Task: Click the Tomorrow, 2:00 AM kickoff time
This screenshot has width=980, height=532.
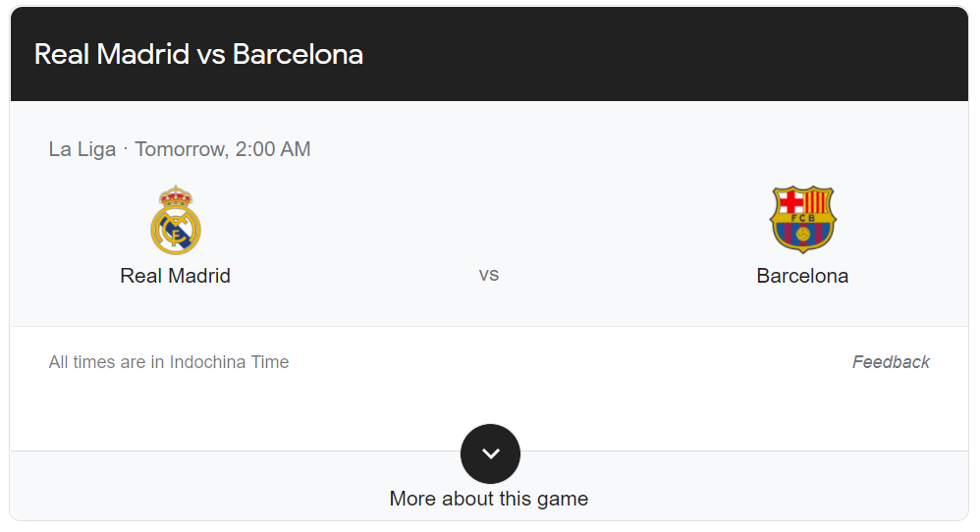Action: [223, 149]
